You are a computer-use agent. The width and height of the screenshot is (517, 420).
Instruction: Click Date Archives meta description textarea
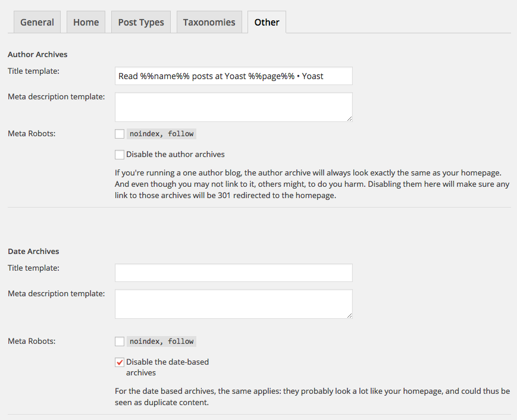tap(233, 304)
